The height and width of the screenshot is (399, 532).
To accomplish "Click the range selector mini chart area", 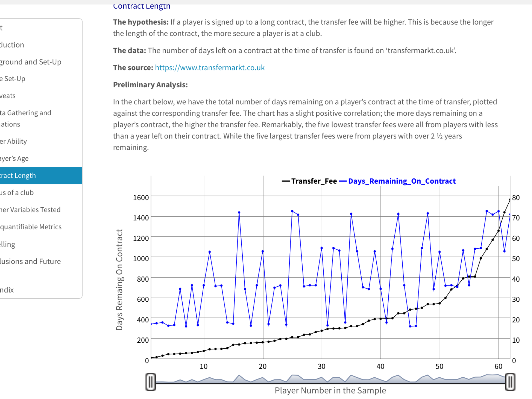I will (x=330, y=379).
